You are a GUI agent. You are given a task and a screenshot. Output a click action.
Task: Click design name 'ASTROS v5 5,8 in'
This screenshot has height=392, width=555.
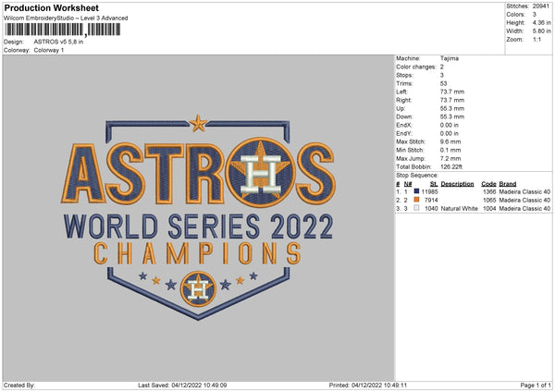58,42
